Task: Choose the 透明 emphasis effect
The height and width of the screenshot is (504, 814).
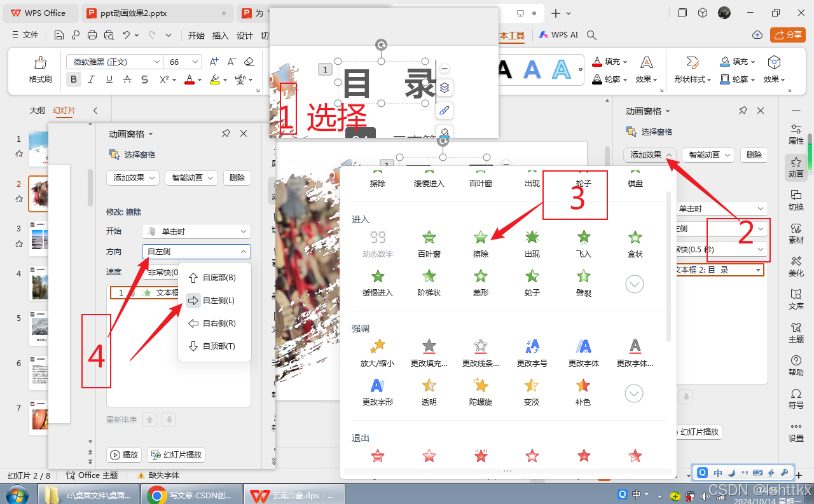Action: (429, 393)
